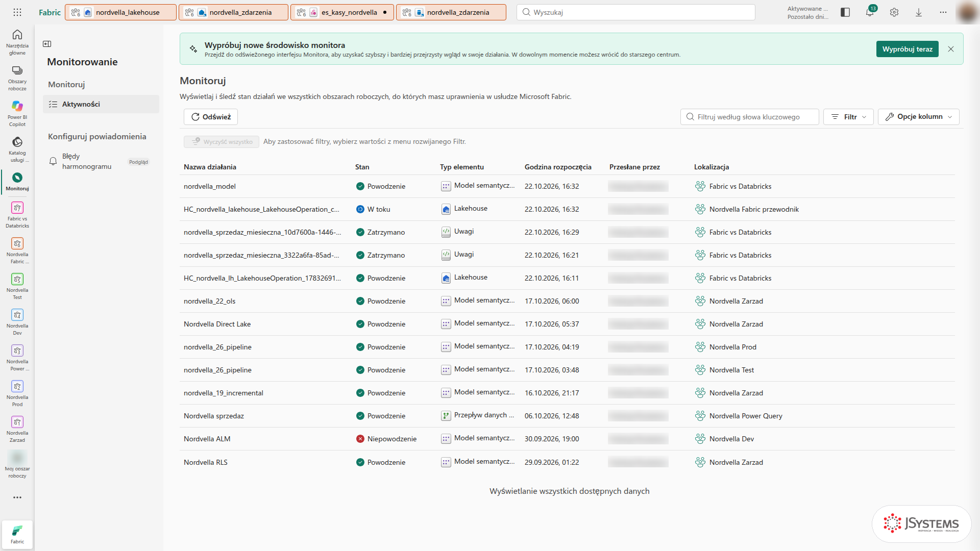Open the Nordvella ALM activity name

207,439
